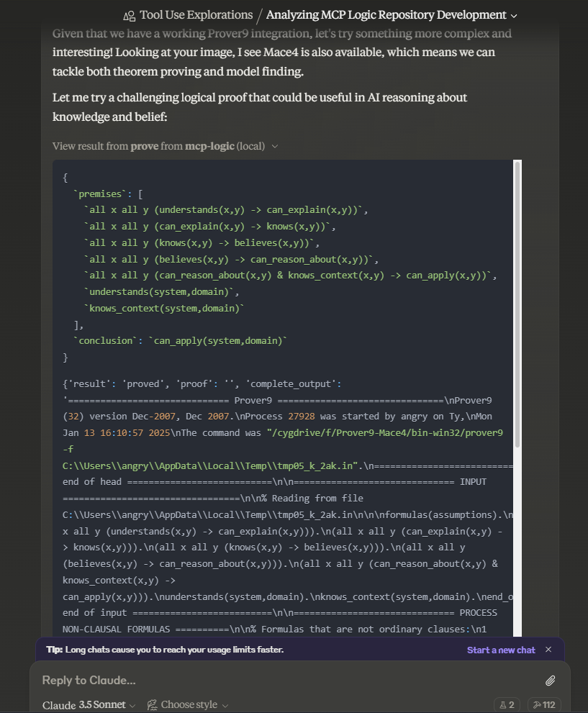Open the tools badge showing 112

coord(544,705)
